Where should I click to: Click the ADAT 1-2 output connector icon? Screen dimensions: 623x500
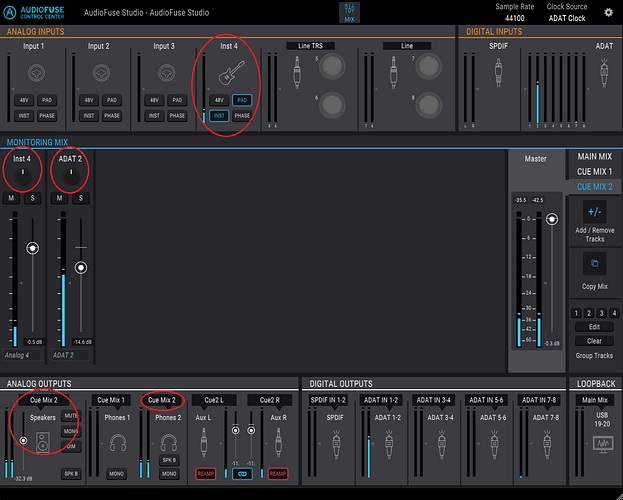(389, 444)
